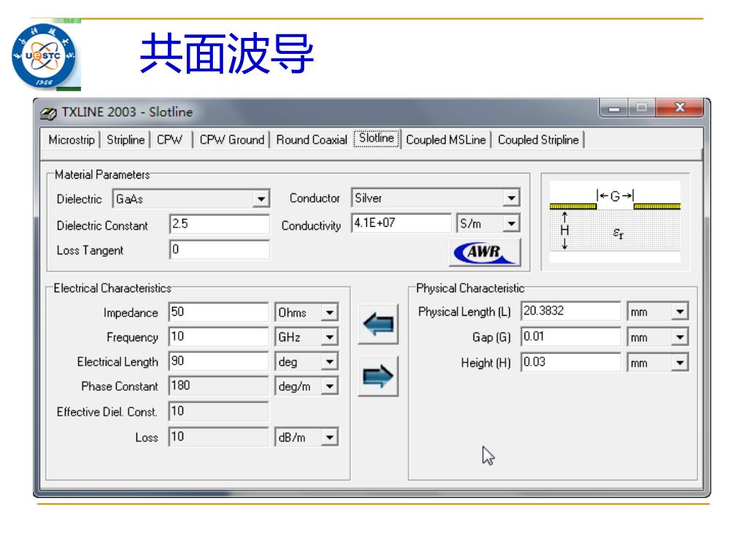The image size is (747, 560).
Task: Click the right arrow analyze button
Action: (x=378, y=376)
